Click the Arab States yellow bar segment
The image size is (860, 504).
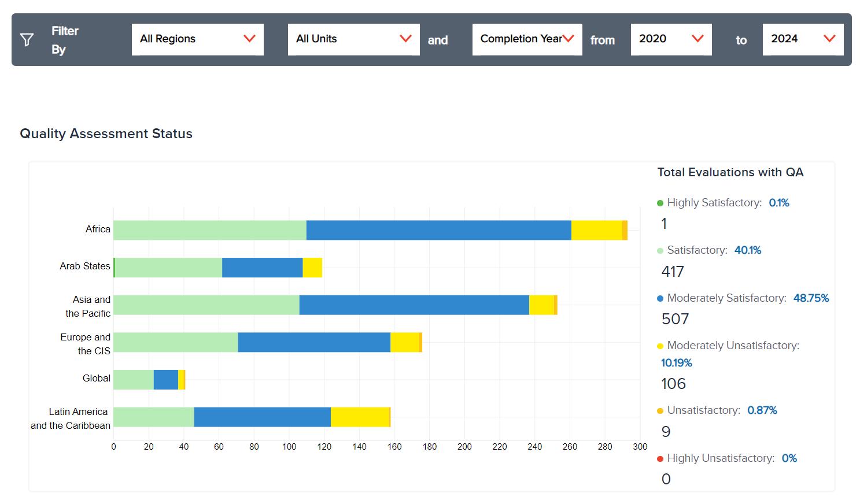(x=313, y=268)
